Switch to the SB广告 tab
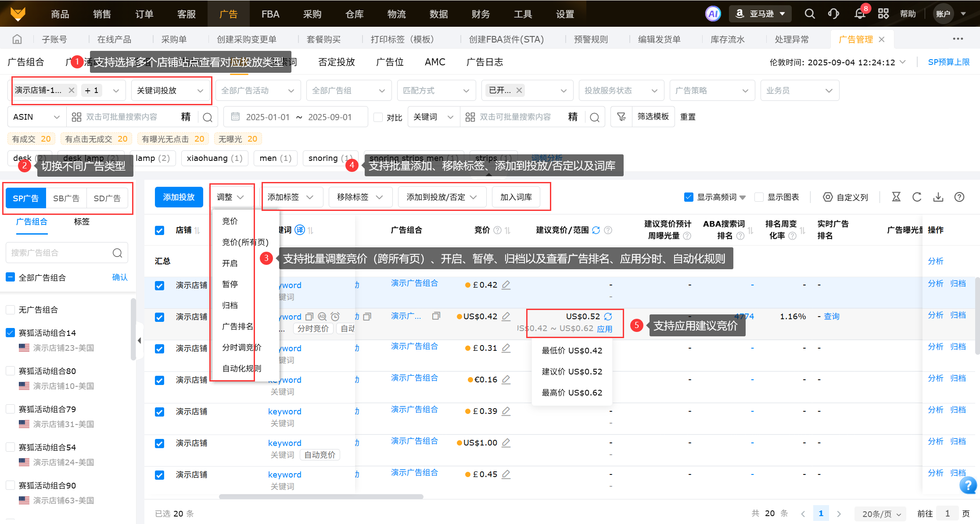 tap(66, 198)
